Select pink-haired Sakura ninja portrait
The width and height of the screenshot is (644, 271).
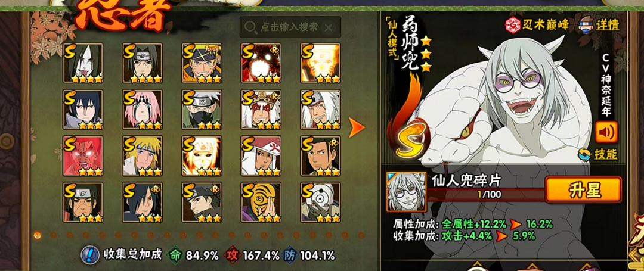click(142, 110)
